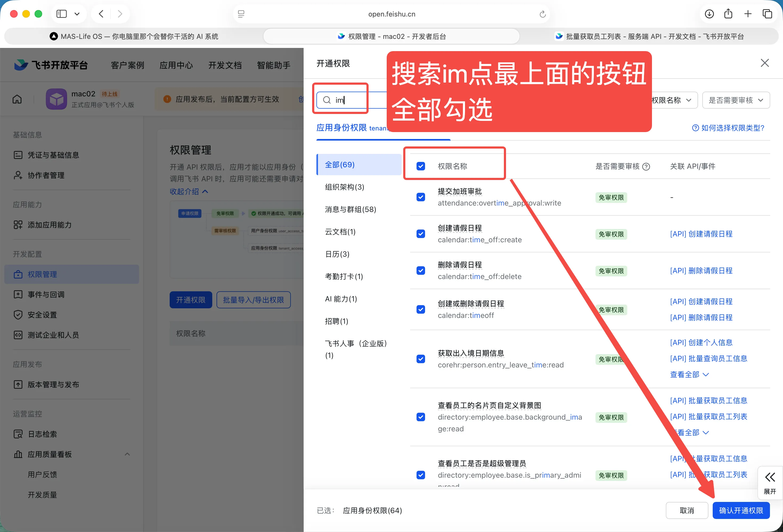
Task: Uncheck the 删除请假日程 permission checkbox
Action: tap(421, 271)
